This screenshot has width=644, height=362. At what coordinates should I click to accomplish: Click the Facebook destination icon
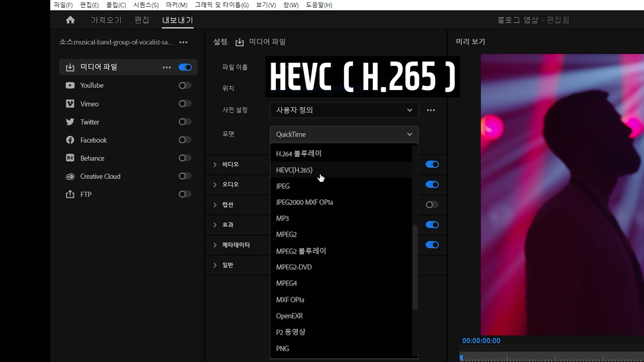[x=70, y=140]
